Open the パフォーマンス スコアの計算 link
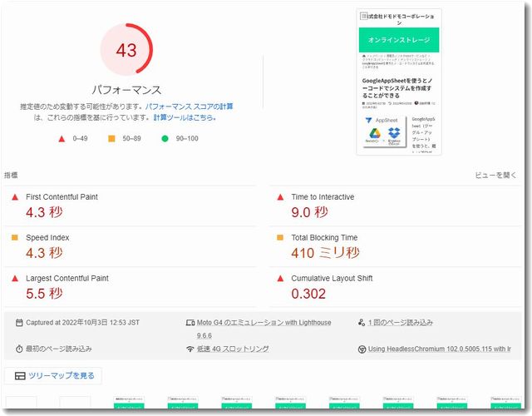532x416 pixels. [x=189, y=106]
